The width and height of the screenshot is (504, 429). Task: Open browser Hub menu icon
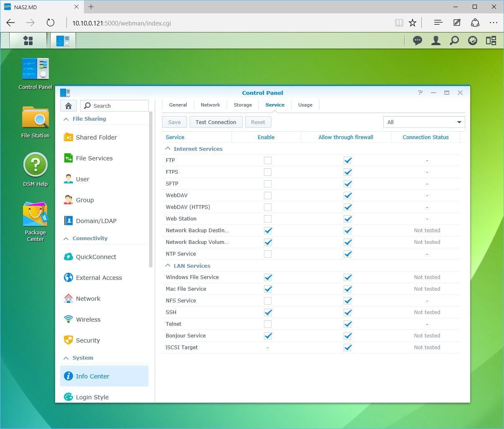click(438, 23)
